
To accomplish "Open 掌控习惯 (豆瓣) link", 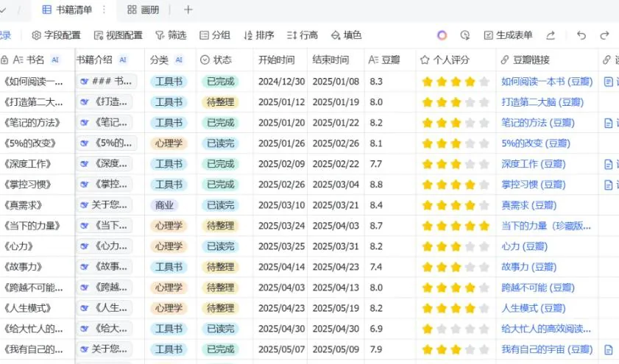I will 534,185.
